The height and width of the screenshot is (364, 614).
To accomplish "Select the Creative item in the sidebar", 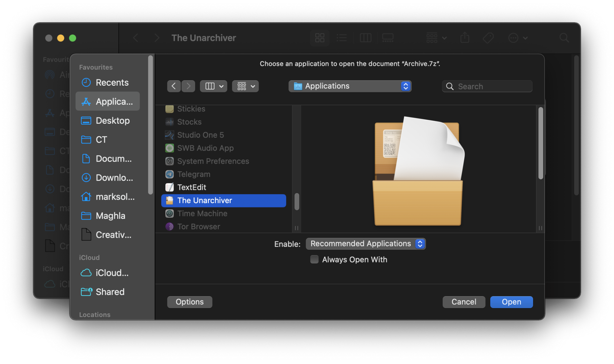I will (108, 235).
